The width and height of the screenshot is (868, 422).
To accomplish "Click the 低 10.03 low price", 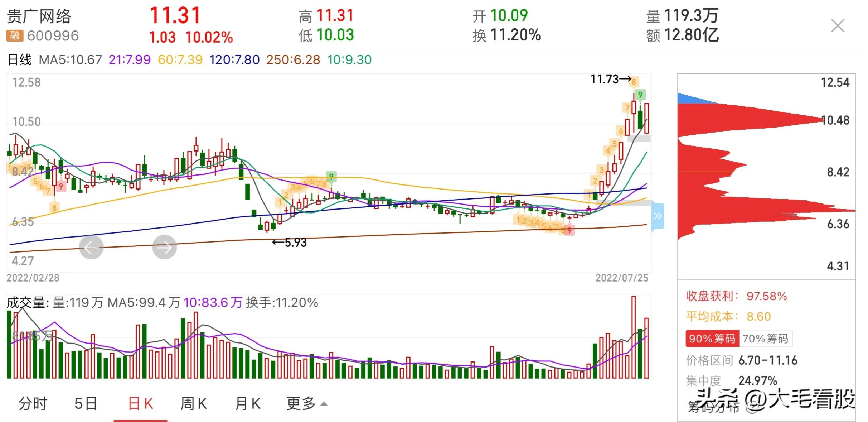I will point(326,35).
